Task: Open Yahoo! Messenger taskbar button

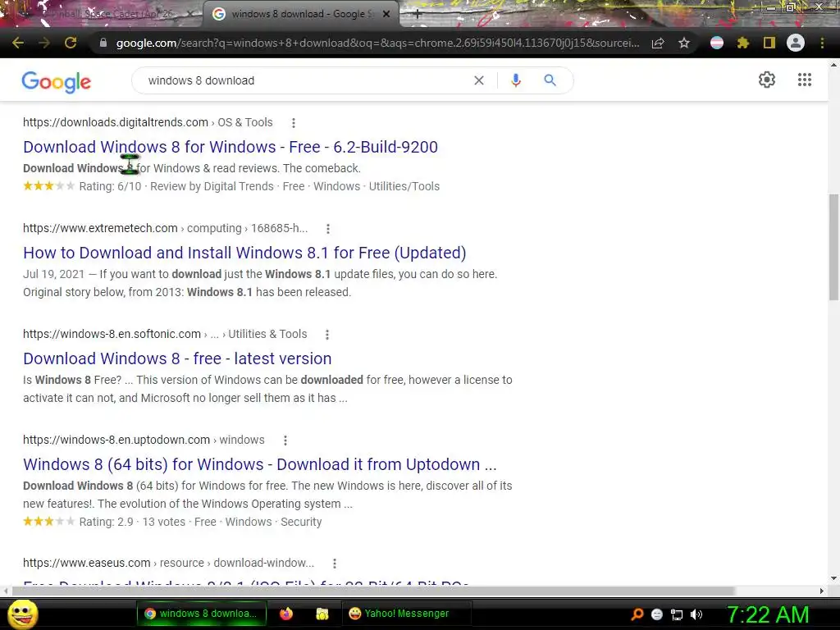Action: (x=406, y=614)
